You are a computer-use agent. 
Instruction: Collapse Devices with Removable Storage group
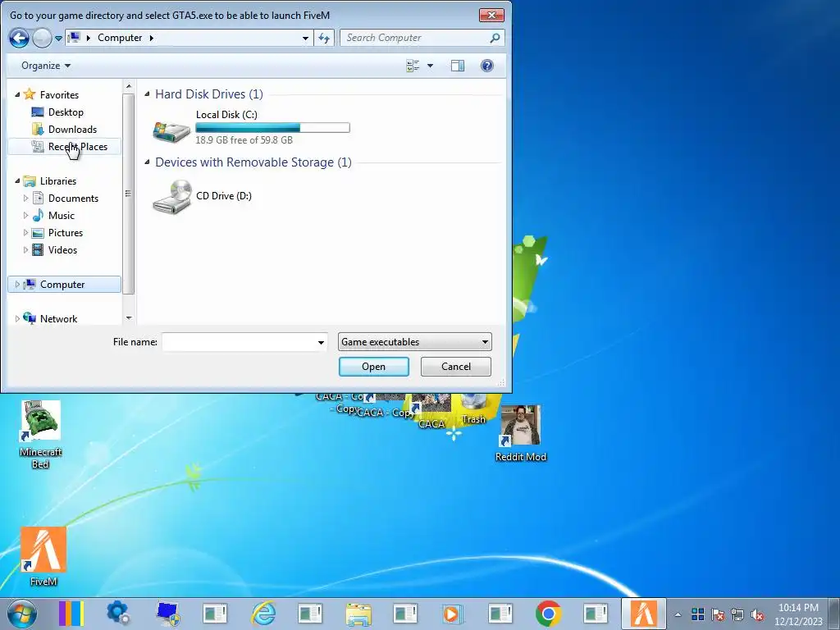pos(147,162)
